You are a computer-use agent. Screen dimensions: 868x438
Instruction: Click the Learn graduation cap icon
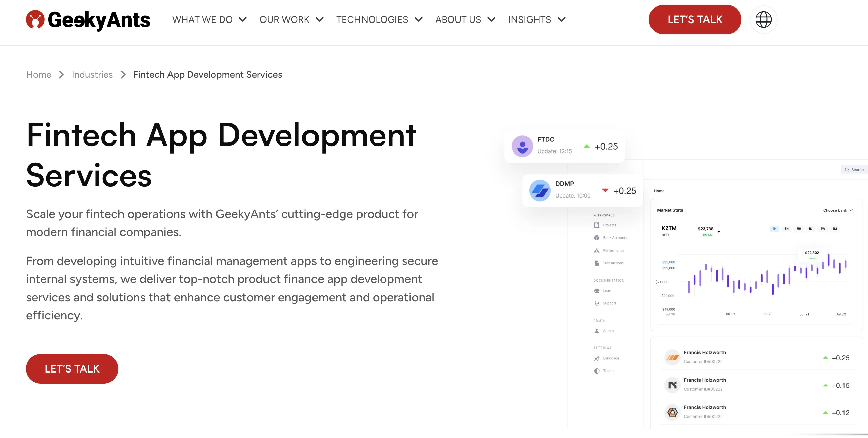(x=597, y=291)
